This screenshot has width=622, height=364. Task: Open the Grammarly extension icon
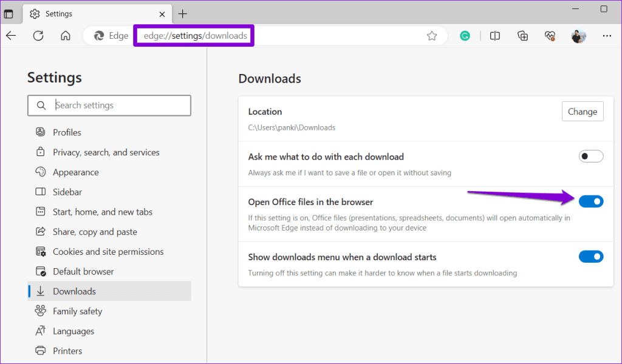click(465, 36)
